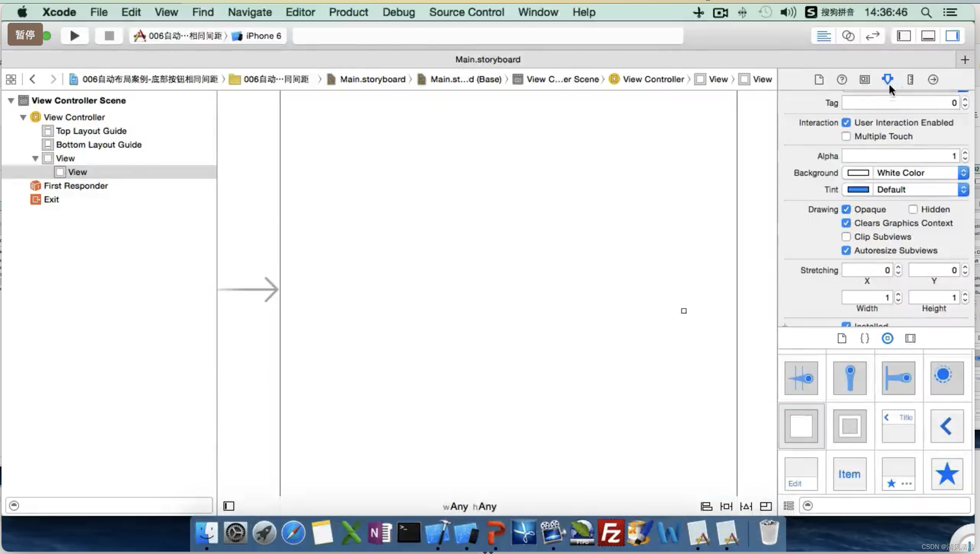Image resolution: width=980 pixels, height=554 pixels.
Task: Disable the Autoresize Subviews checkbox
Action: (x=846, y=250)
